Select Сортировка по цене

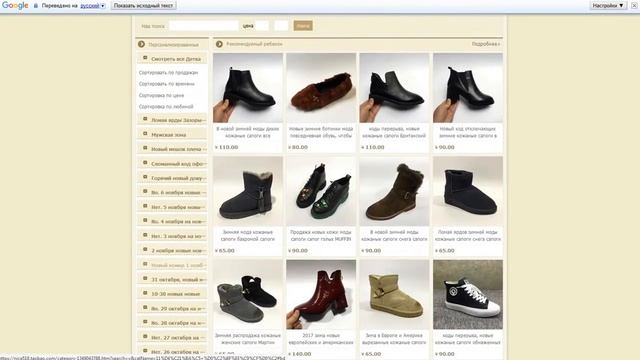click(x=161, y=96)
